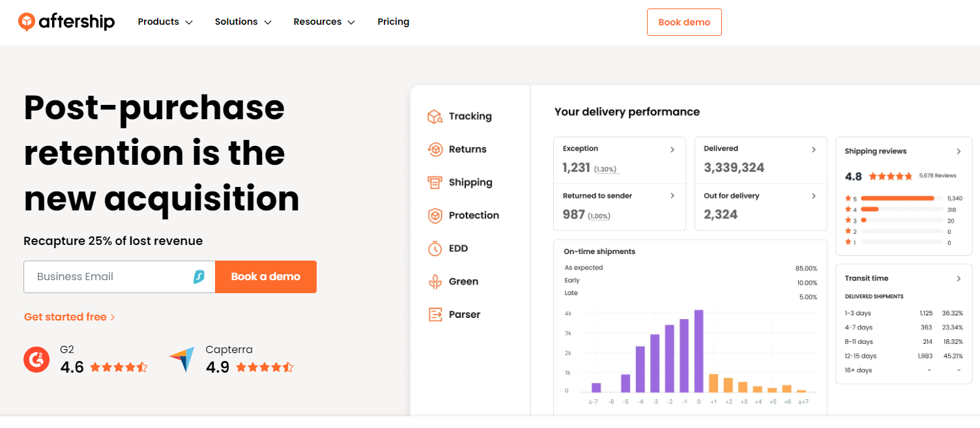Click the Capterra star rating
The height and width of the screenshot is (428, 980).
[265, 367]
